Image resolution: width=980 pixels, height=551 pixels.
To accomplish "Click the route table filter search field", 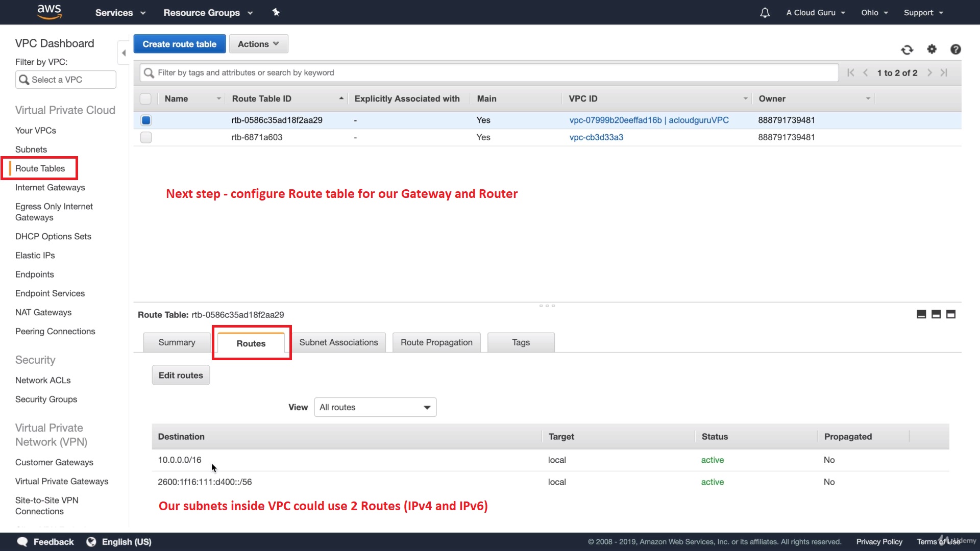I will (490, 72).
